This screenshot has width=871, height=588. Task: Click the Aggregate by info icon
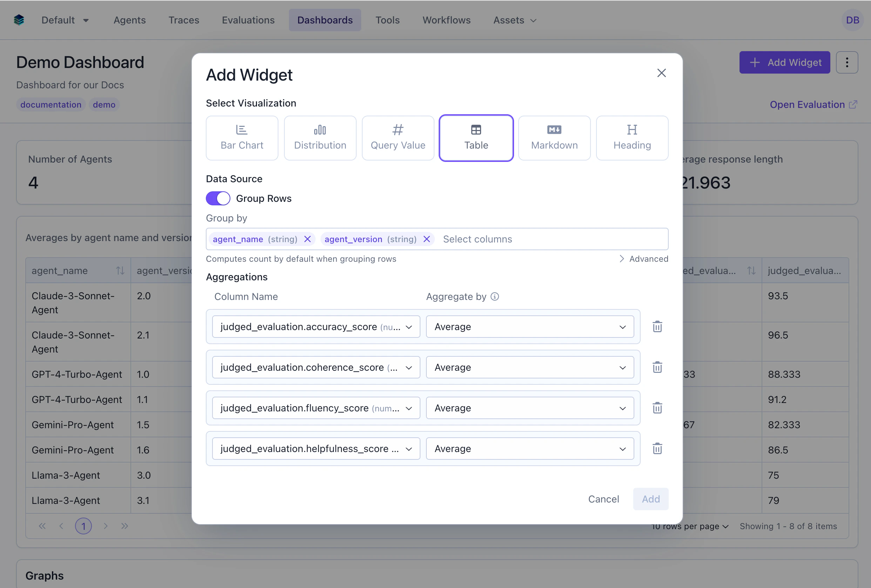coord(495,296)
